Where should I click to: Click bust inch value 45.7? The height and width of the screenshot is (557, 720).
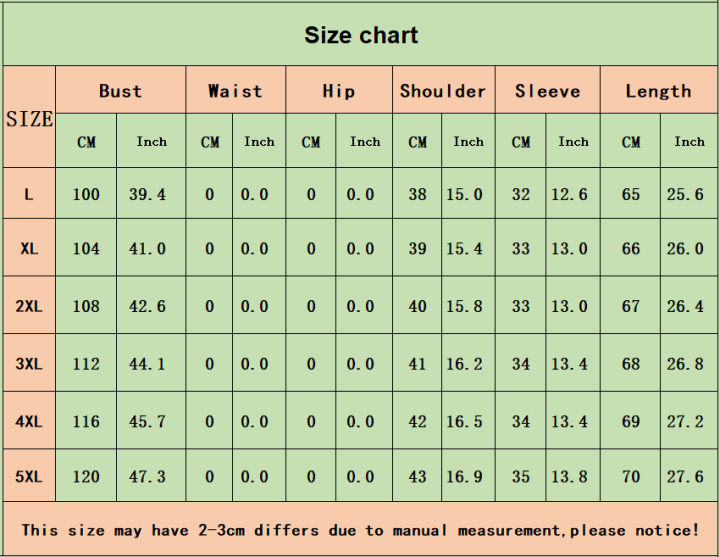[147, 421]
